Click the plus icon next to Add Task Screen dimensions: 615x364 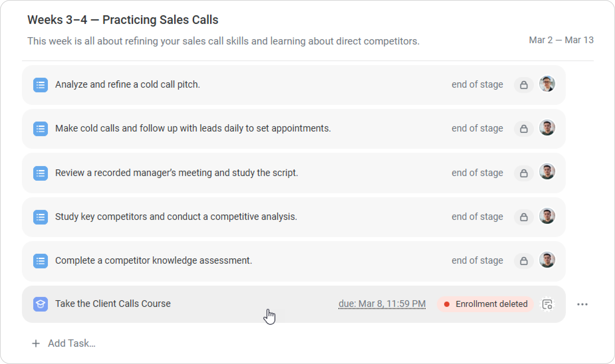[x=36, y=343]
